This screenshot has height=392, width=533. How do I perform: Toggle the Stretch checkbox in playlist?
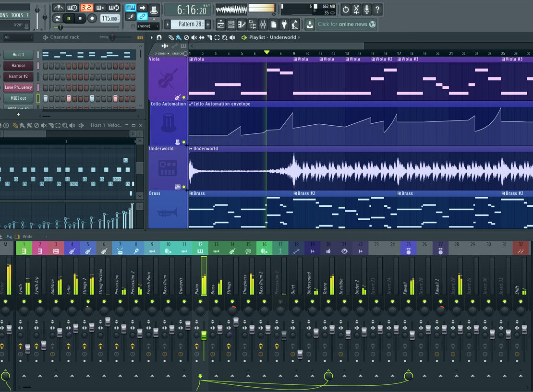pos(186,53)
